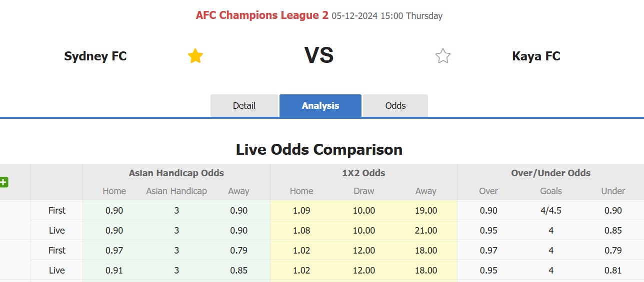Screen dimensions: 644x282
Task: Click the Over/Under Odds column header
Action: tap(550, 173)
